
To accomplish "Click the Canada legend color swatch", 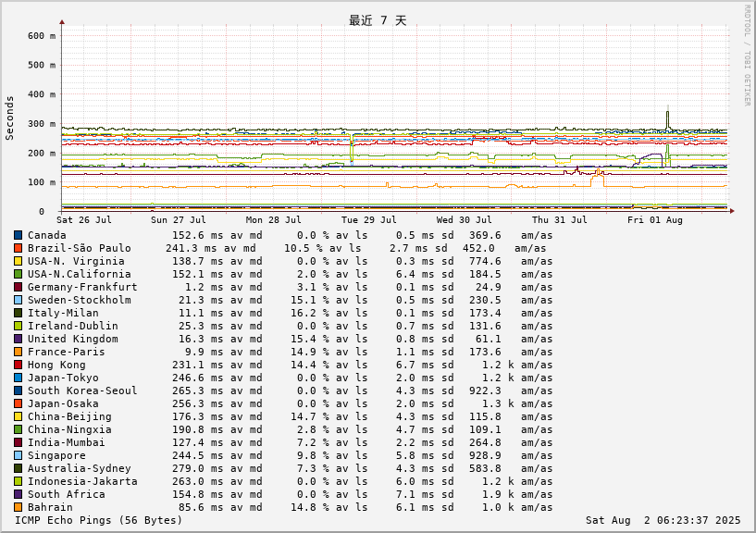I will 18,235.
